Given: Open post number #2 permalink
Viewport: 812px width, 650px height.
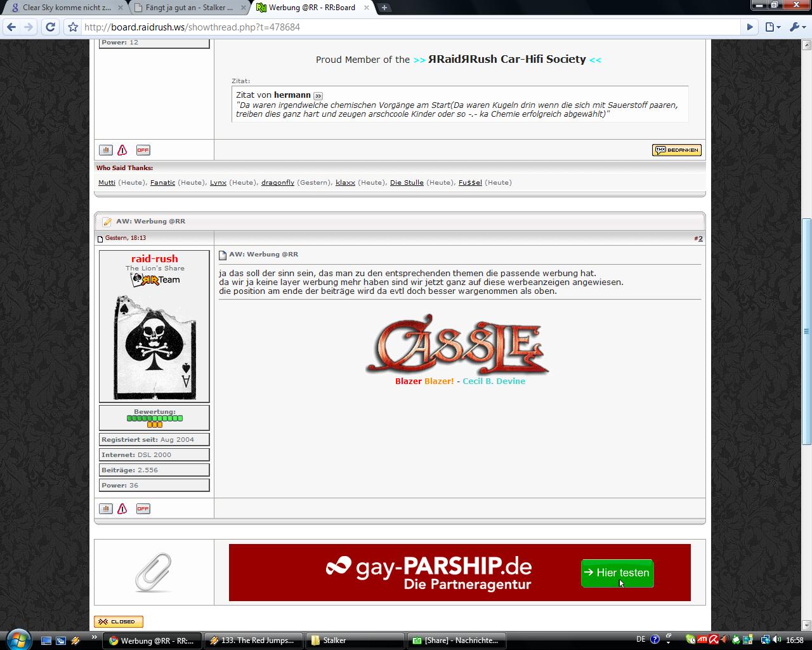Looking at the screenshot, I should 700,239.
